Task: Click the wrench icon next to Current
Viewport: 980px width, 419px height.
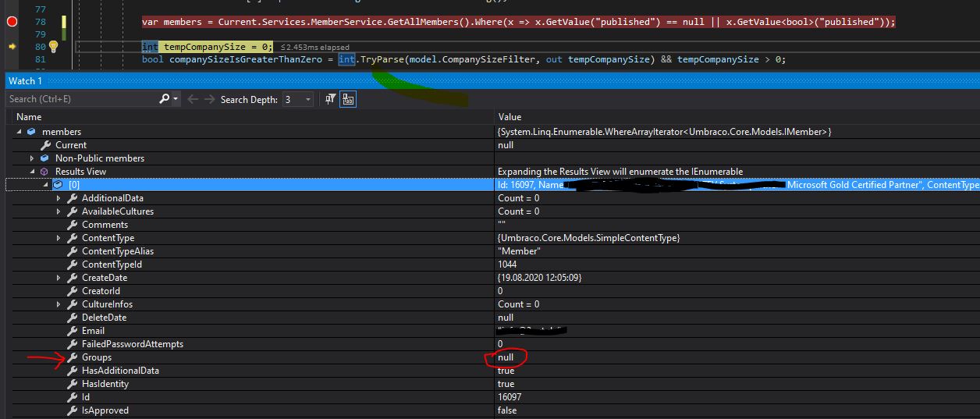Action: (x=45, y=145)
